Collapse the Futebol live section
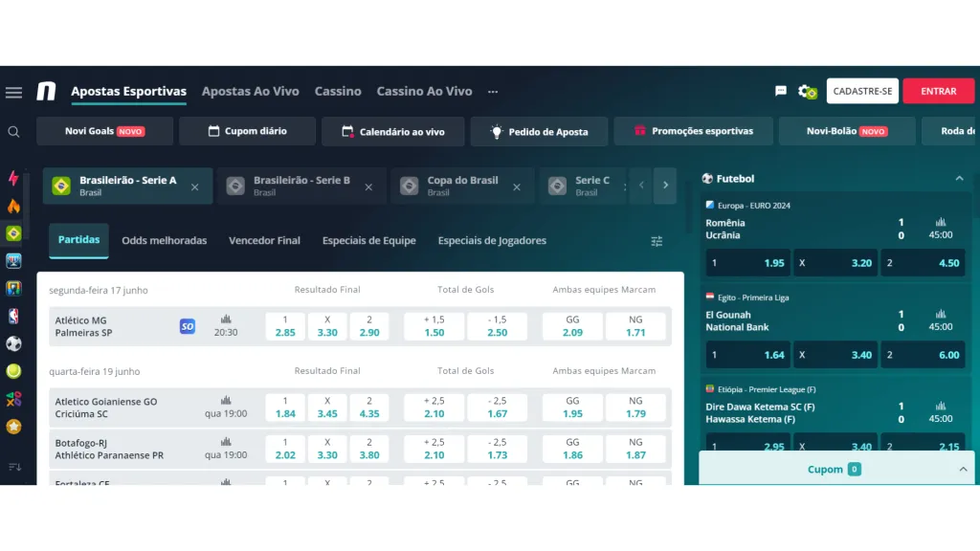980x551 pixels. tap(959, 179)
